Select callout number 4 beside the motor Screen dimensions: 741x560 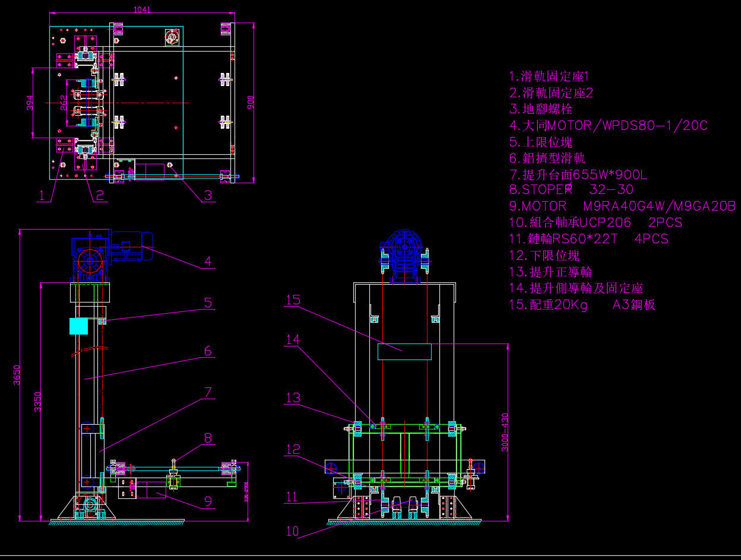pyautogui.click(x=208, y=260)
